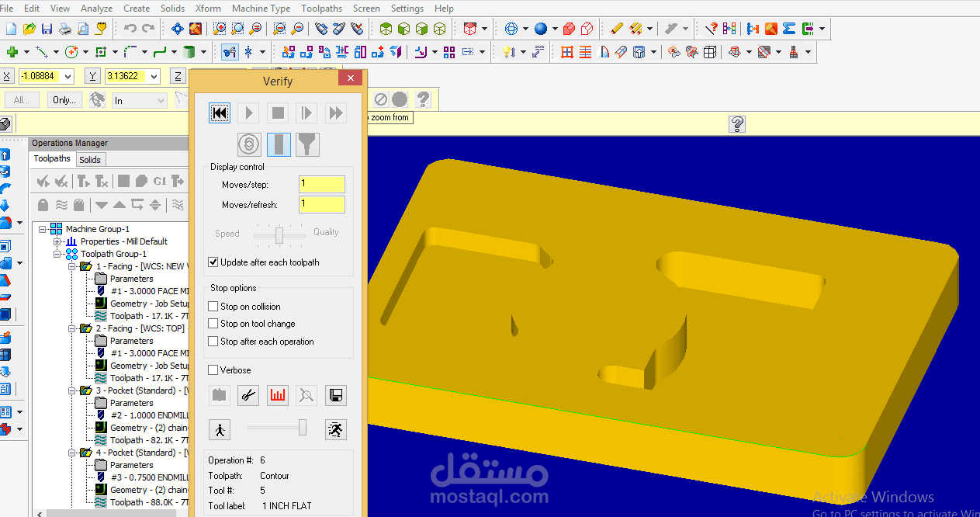
Task: Collapse the 4 - Pocket (Standard) operation
Action: coord(71,453)
